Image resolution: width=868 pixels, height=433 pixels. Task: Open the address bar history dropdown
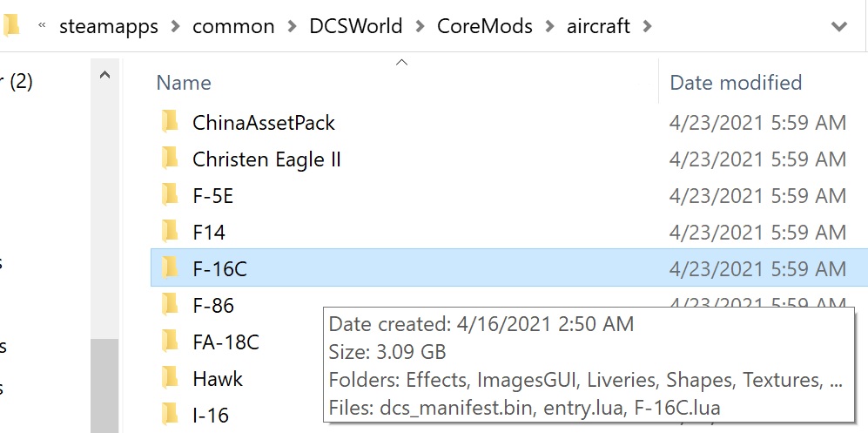(x=839, y=26)
